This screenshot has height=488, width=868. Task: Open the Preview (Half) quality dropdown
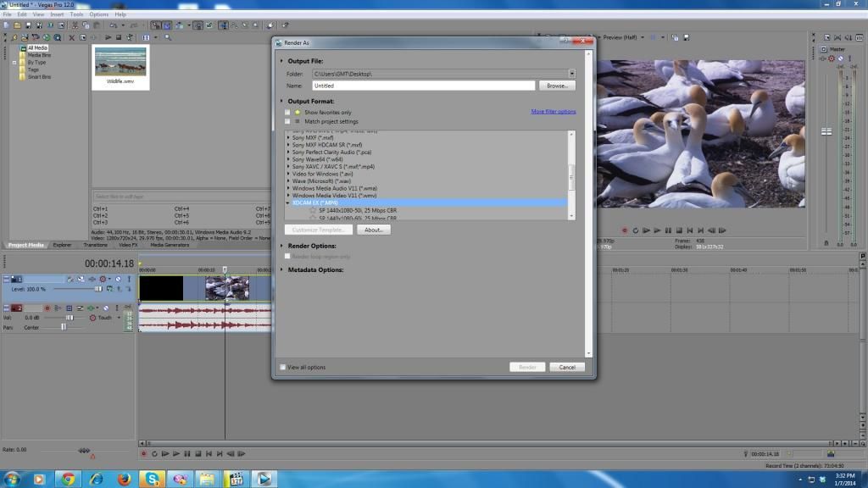tap(643, 37)
